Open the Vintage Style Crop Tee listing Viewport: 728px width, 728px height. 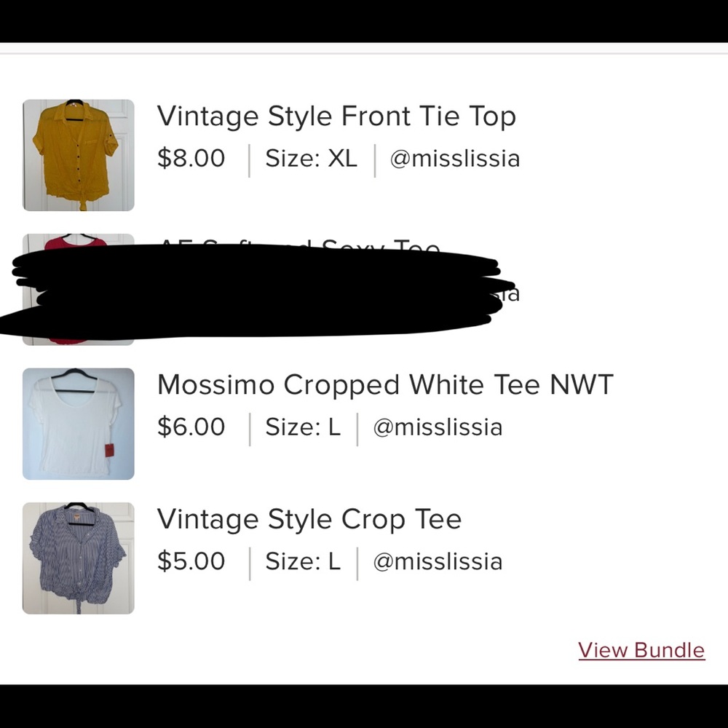(x=309, y=519)
